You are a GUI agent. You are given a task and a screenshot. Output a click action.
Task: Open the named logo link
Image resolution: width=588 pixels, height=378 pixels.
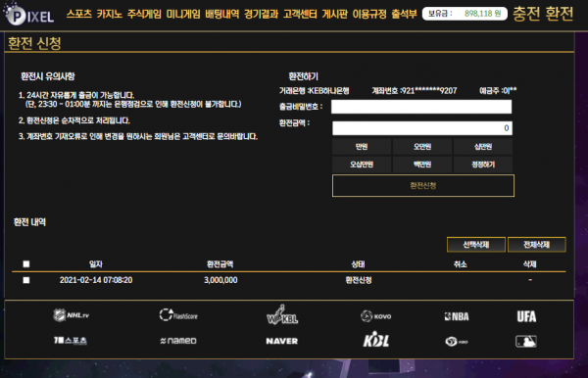(x=178, y=341)
